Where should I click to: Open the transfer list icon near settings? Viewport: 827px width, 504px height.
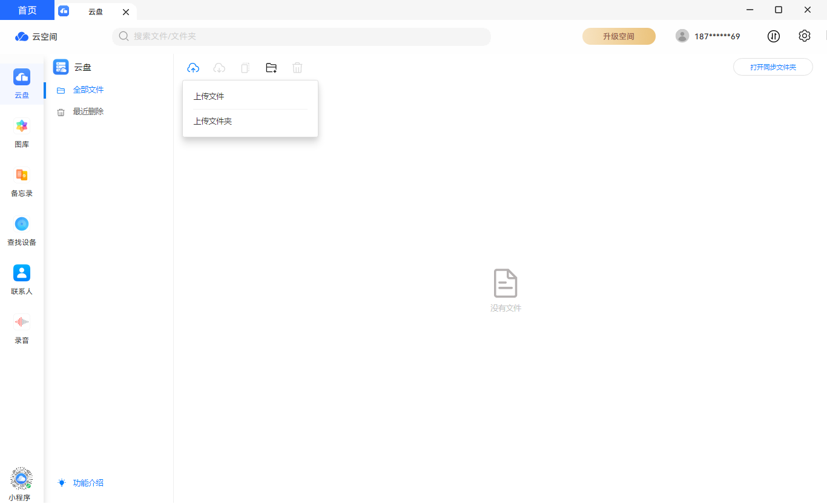pyautogui.click(x=774, y=36)
